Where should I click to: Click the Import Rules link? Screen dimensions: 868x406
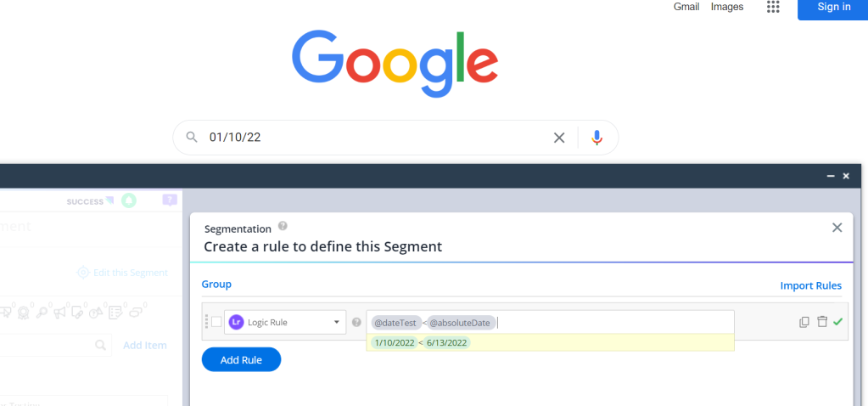[810, 285]
